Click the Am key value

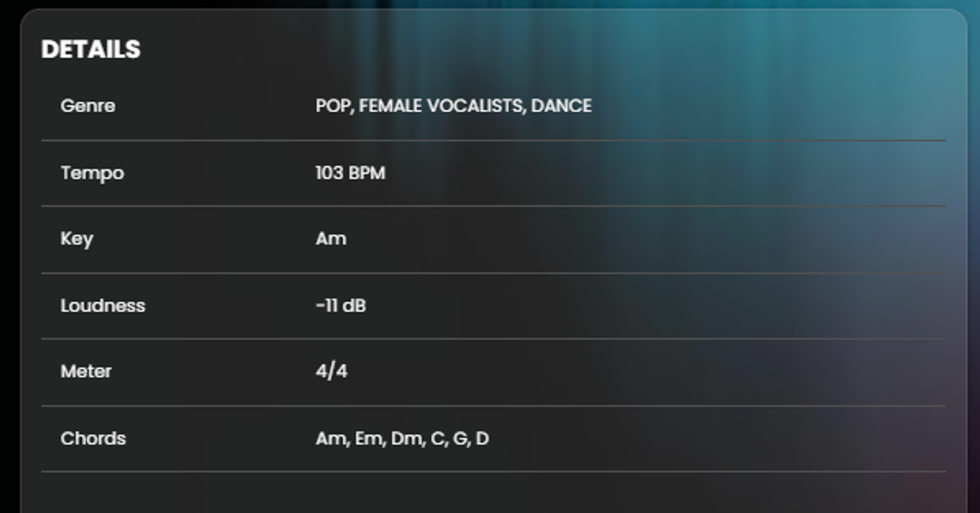331,239
